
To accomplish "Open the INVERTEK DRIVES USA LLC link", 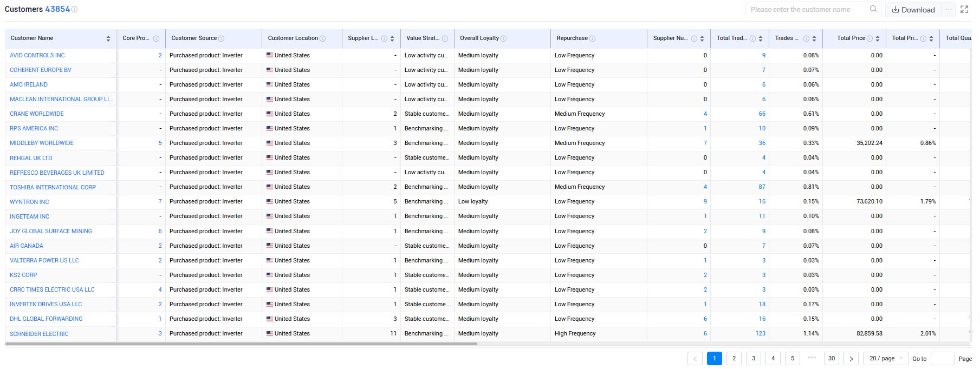I will point(46,304).
